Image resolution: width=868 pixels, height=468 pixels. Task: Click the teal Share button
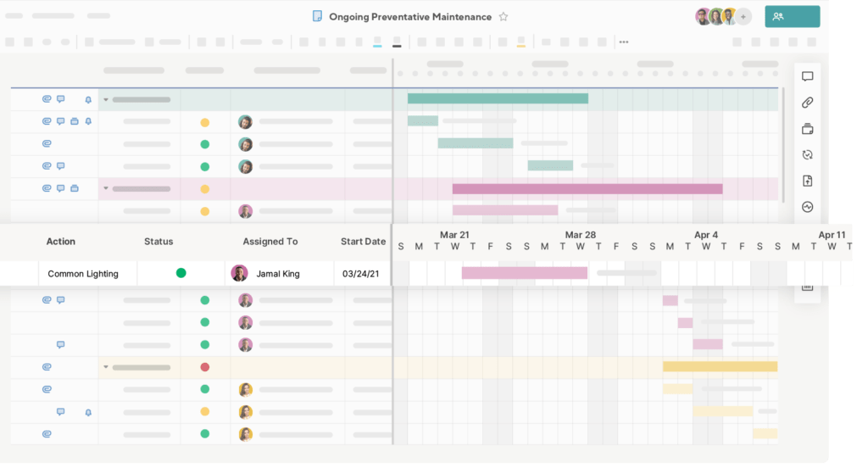[x=793, y=17]
